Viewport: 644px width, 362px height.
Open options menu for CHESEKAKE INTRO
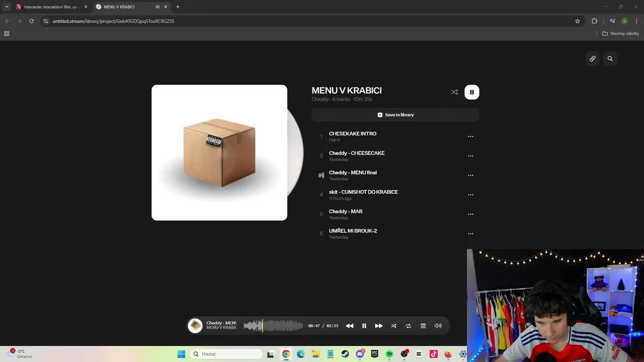470,137
